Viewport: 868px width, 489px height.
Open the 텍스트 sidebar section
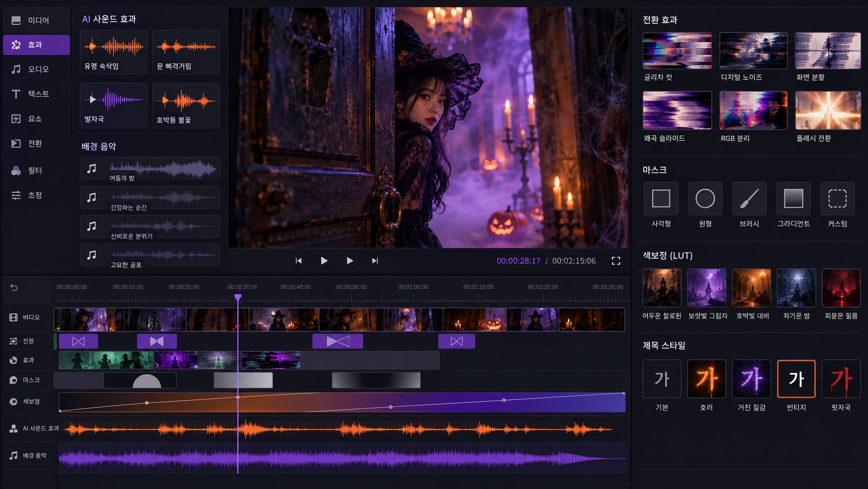(36, 94)
